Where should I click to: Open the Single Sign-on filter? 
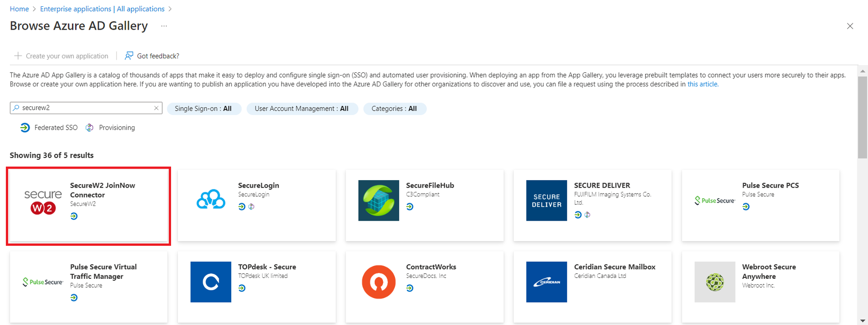click(204, 109)
